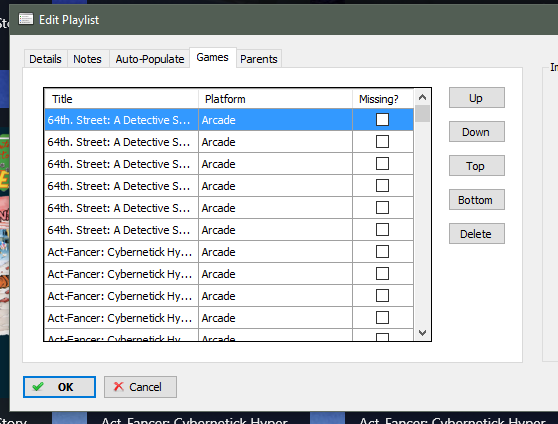The width and height of the screenshot is (558, 424).
Task: Click the Down button
Action: click(477, 132)
